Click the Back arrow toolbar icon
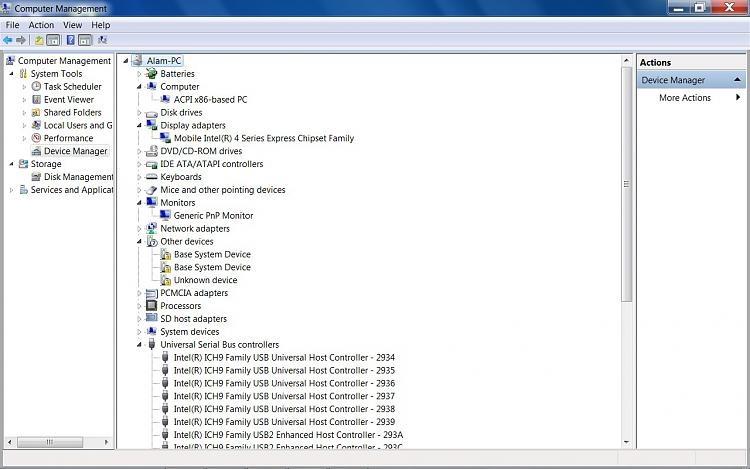 tap(7, 40)
